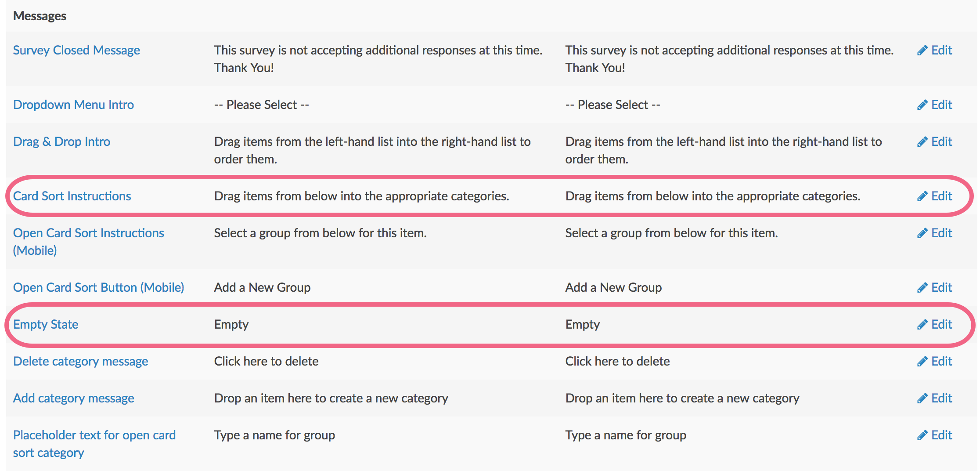Click pencil icon in Drag & Drop Intro row
The height and width of the screenshot is (471, 980).
(922, 142)
